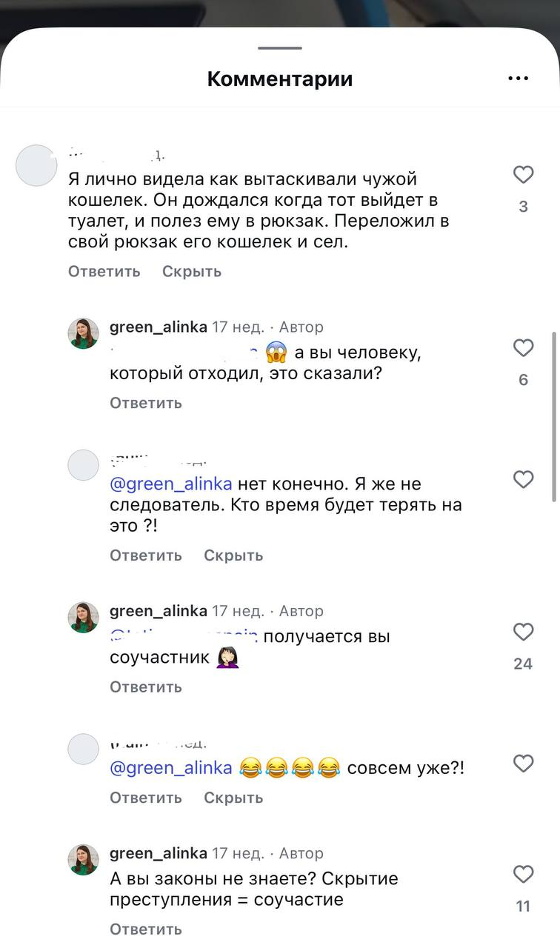
Task: Reply to green_alinka's "это сказали?" comment
Action: click(x=145, y=403)
